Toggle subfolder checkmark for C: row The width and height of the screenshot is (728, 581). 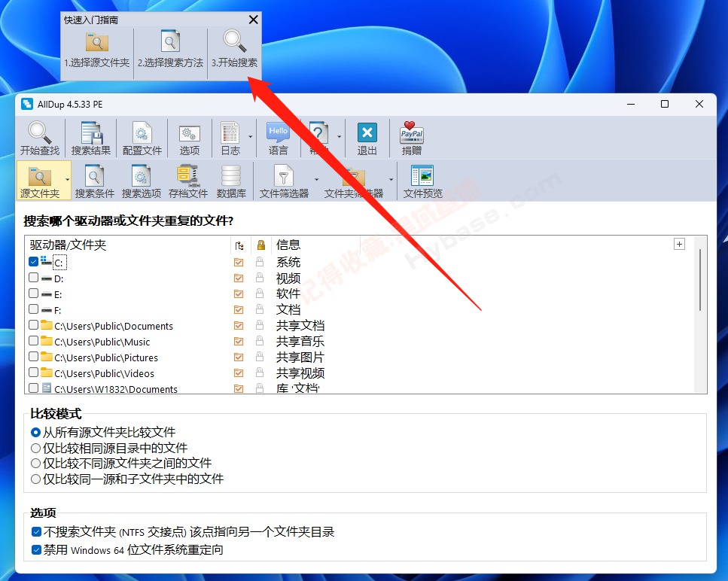pos(239,263)
